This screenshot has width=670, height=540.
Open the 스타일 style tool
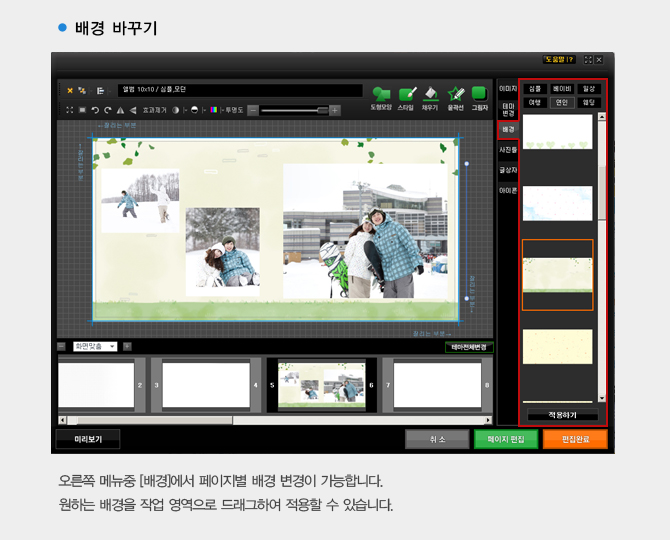[x=406, y=99]
